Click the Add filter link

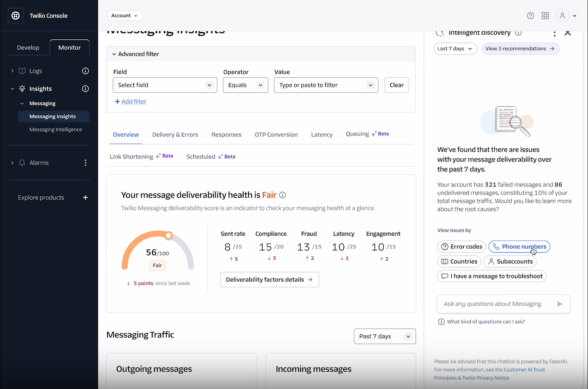(x=131, y=101)
